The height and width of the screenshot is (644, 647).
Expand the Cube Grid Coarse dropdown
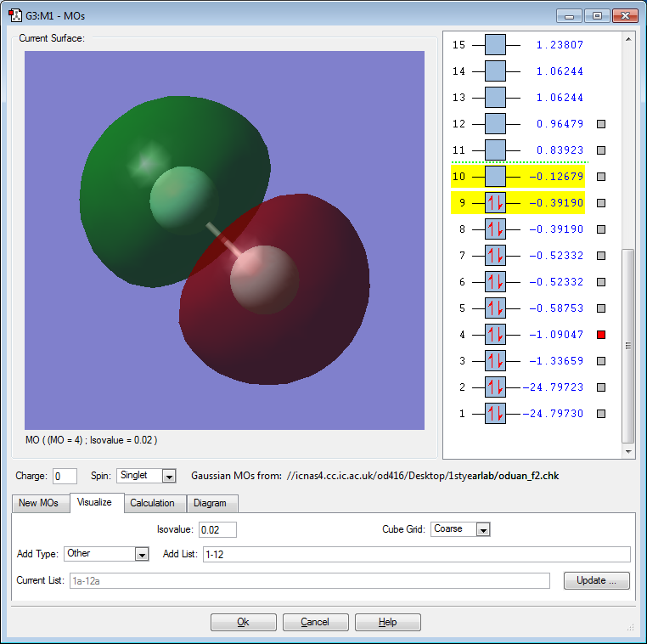(x=483, y=529)
